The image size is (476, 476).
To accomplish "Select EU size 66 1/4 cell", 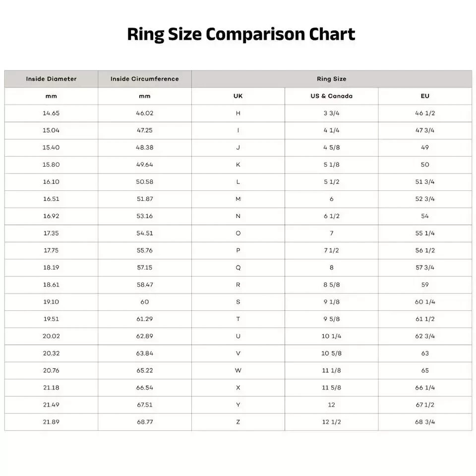I will click(x=425, y=388).
